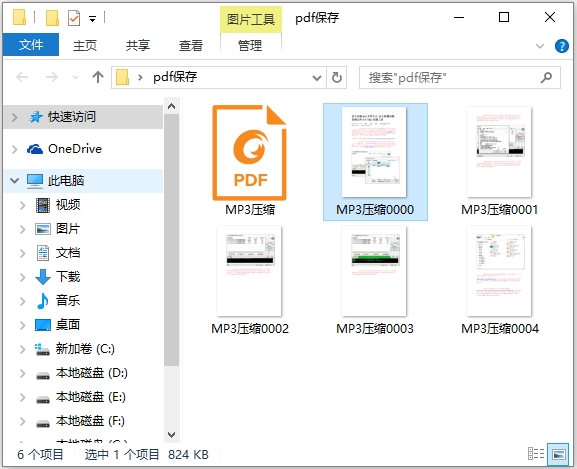Open the MP3压缩 PDF file icon
577x469 pixels.
point(249,152)
